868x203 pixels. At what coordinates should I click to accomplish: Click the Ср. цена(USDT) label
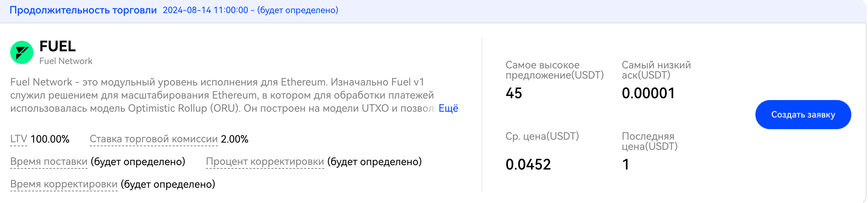[x=542, y=136]
